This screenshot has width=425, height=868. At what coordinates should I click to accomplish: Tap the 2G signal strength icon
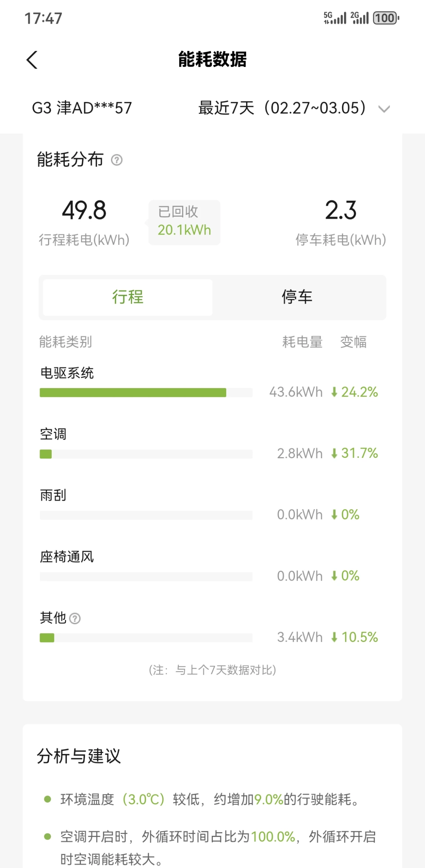pos(360,18)
